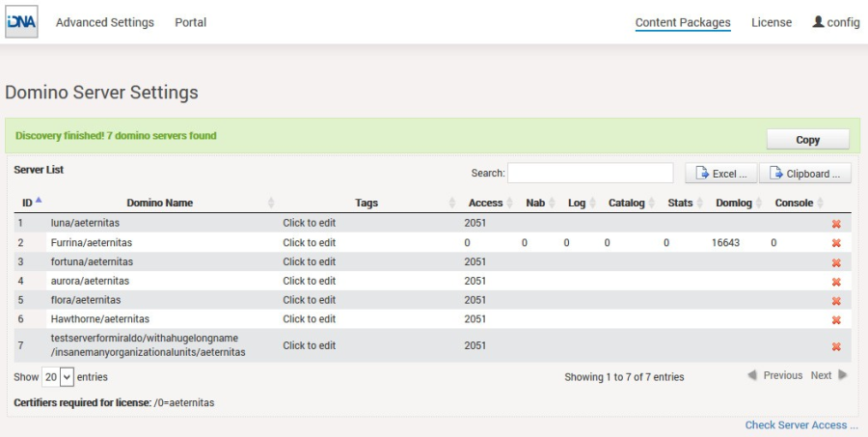The width and height of the screenshot is (868, 437).
Task: Go to Next page
Action: 828,375
